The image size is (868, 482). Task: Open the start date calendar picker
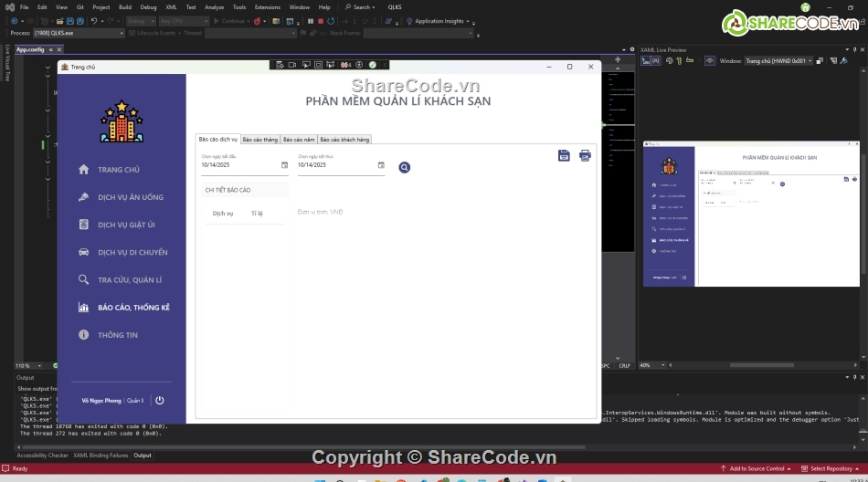click(x=284, y=165)
